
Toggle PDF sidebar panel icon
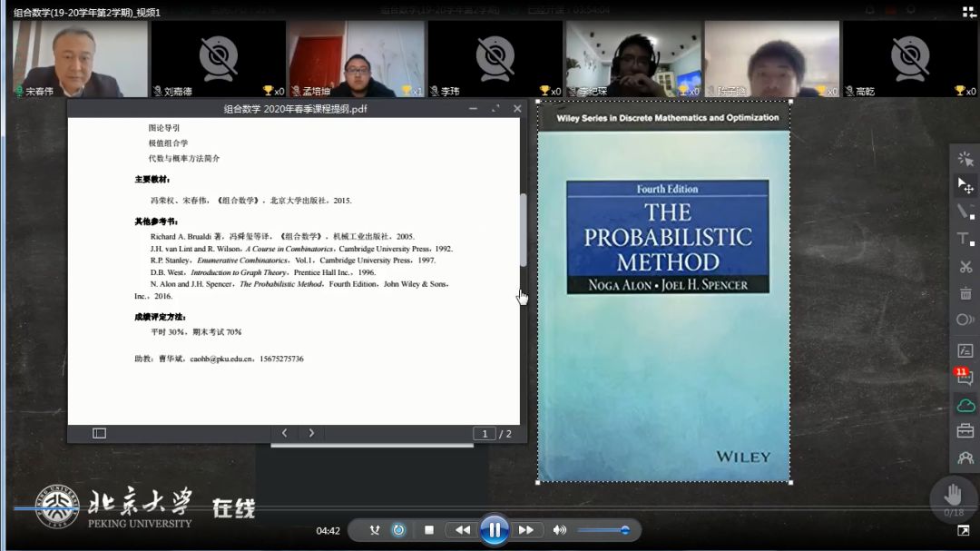(x=100, y=433)
